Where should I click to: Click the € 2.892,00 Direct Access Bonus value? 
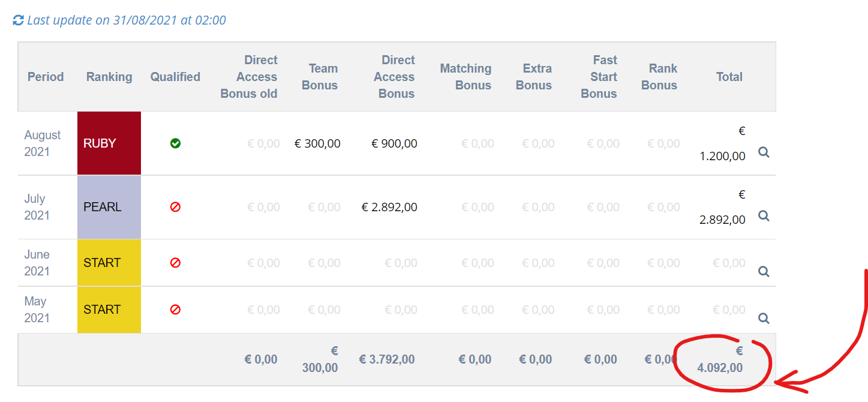389,207
